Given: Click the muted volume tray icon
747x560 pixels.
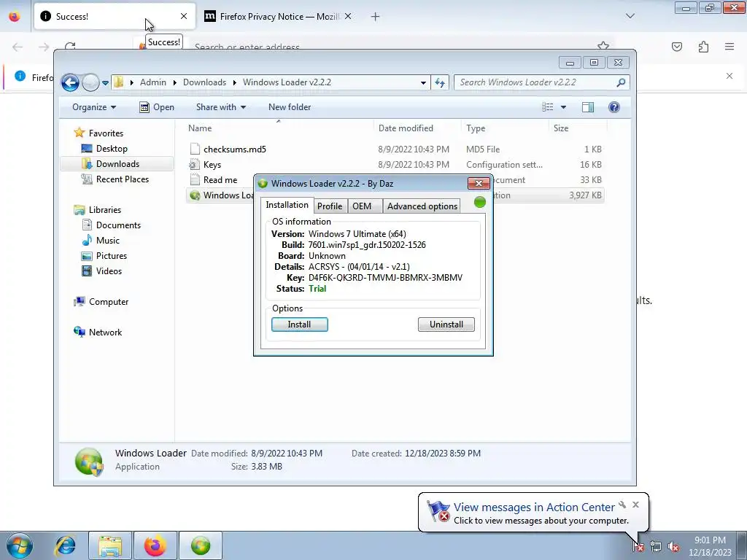Looking at the screenshot, I should click(673, 547).
